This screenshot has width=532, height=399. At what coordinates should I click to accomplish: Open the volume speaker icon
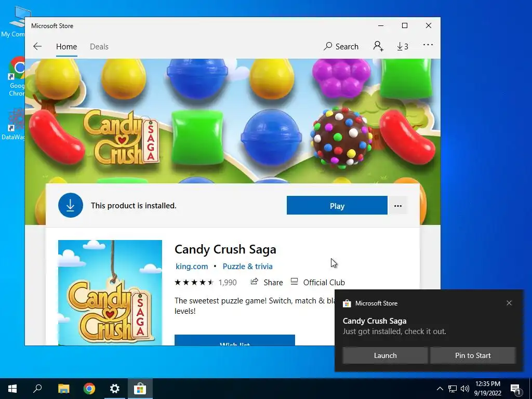[465, 389]
